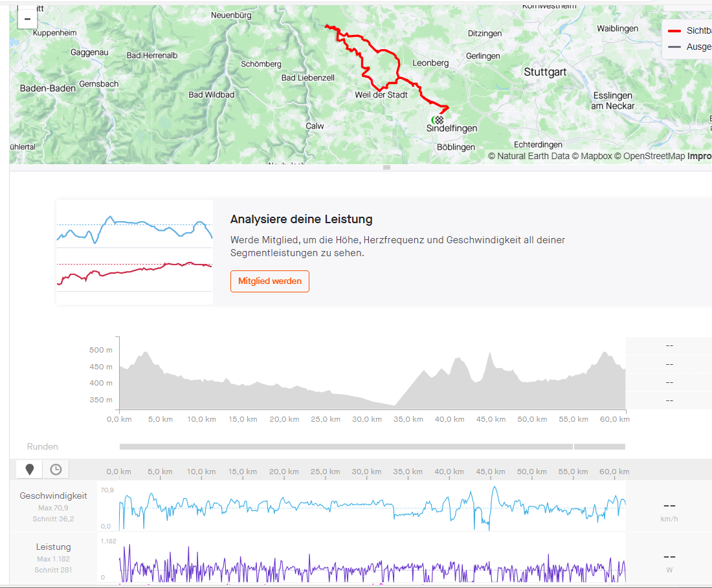Open the Natural Earth Data attribution link
The image size is (712, 588).
[529, 156]
